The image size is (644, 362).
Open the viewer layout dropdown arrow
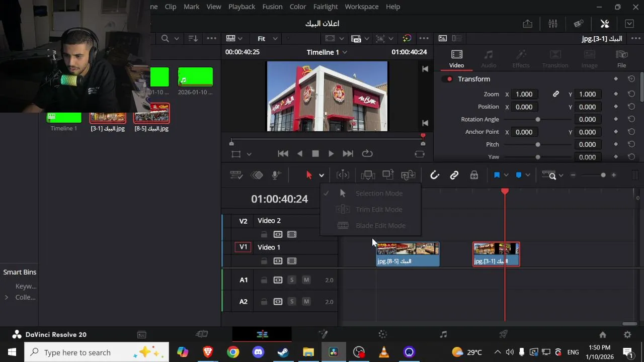point(240,39)
